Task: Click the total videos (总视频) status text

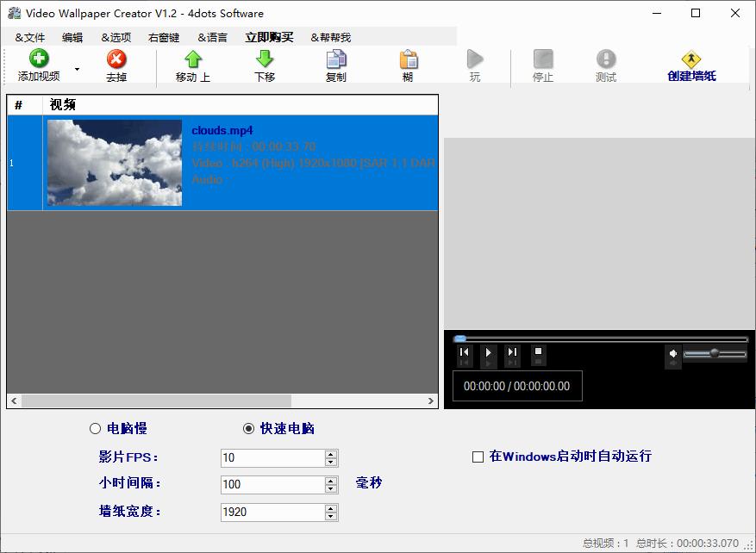Action: pyautogui.click(x=605, y=544)
